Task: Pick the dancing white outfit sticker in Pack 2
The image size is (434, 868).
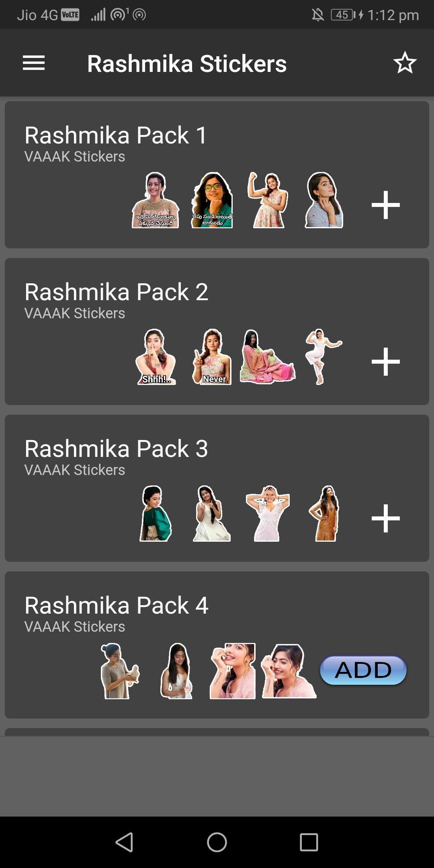Action: click(x=323, y=357)
